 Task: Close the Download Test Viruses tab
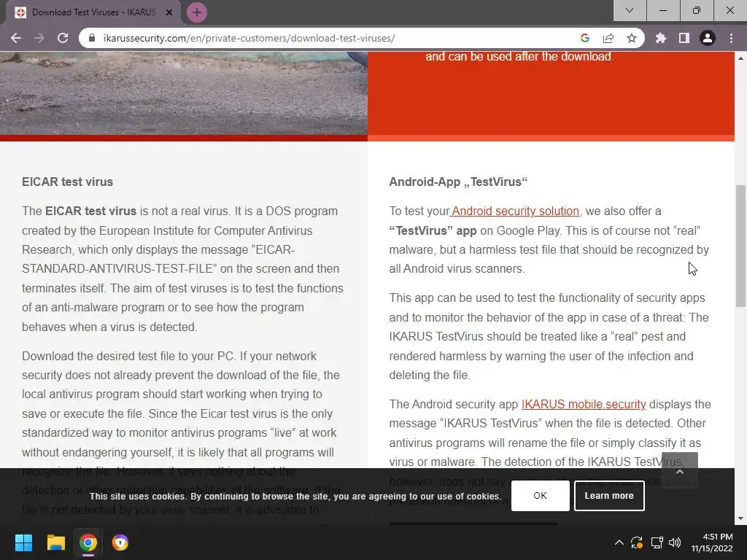tap(169, 12)
